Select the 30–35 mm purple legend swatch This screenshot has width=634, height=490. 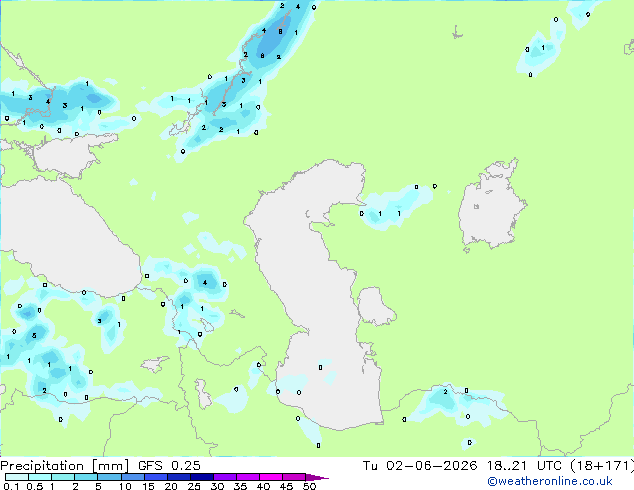(x=225, y=477)
